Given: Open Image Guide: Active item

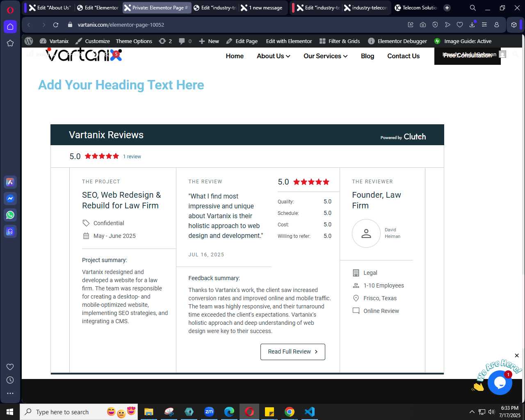Looking at the screenshot, I should [x=463, y=41].
